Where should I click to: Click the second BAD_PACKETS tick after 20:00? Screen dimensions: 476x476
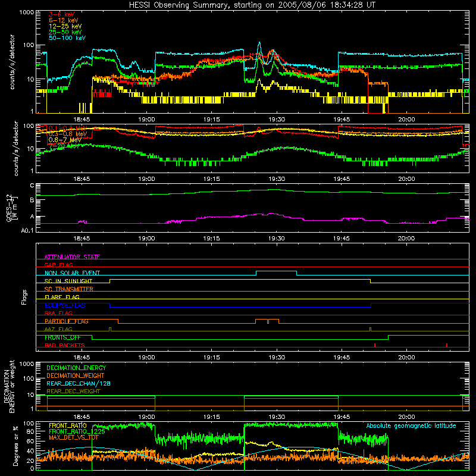pyautogui.click(x=447, y=345)
